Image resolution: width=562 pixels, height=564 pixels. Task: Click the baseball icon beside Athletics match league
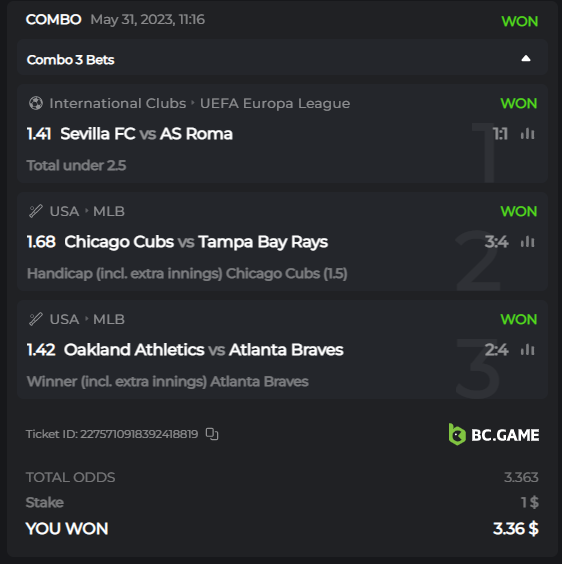(x=36, y=319)
